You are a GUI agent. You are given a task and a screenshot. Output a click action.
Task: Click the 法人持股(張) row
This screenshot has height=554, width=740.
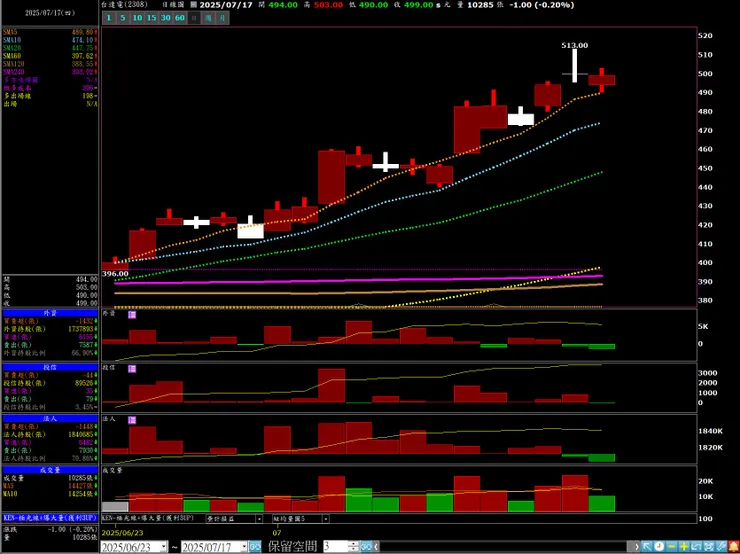[x=50, y=435]
